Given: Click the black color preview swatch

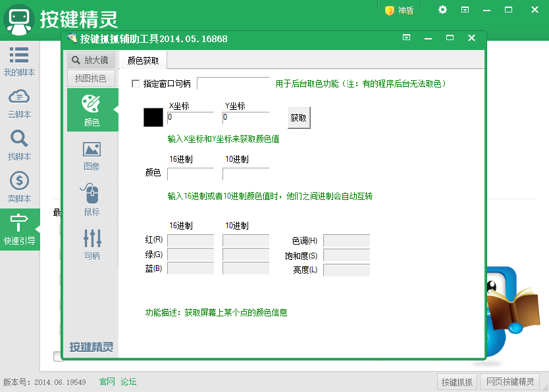Looking at the screenshot, I should (x=153, y=117).
